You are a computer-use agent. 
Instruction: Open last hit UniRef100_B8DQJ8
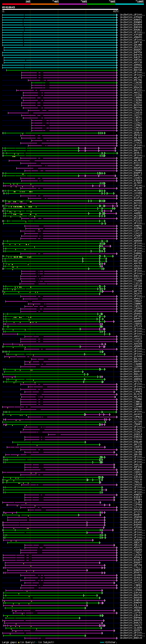tap(131, 638)
